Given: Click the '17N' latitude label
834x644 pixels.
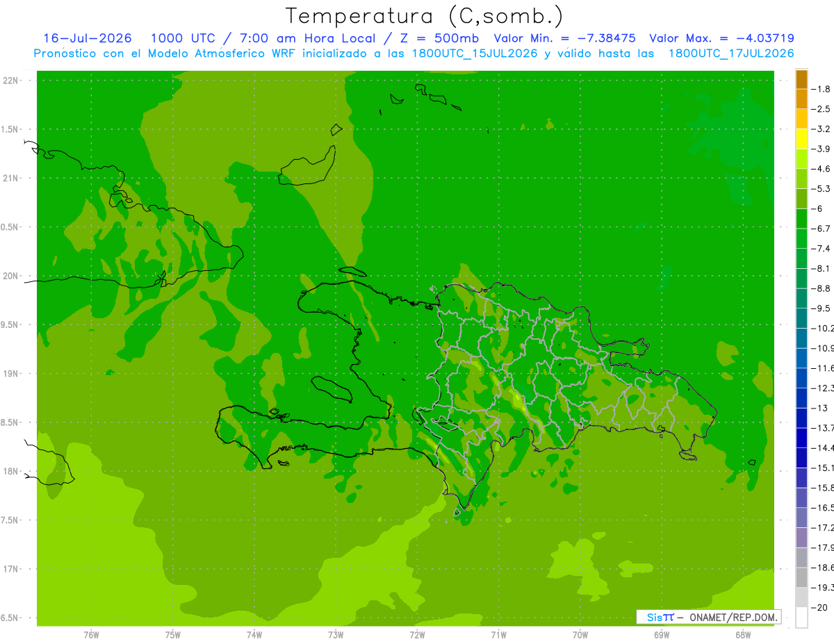Looking at the screenshot, I should click(x=10, y=569).
